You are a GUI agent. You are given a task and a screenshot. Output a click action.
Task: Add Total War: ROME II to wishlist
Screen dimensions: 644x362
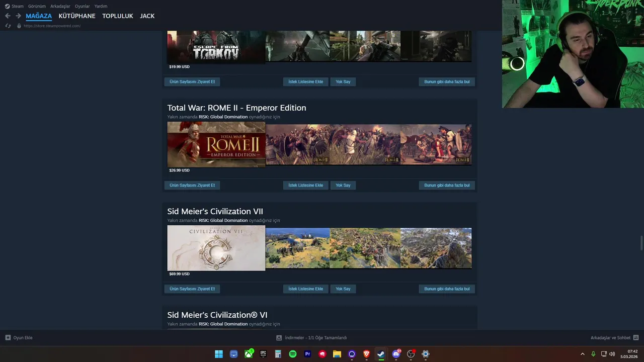pos(306,185)
